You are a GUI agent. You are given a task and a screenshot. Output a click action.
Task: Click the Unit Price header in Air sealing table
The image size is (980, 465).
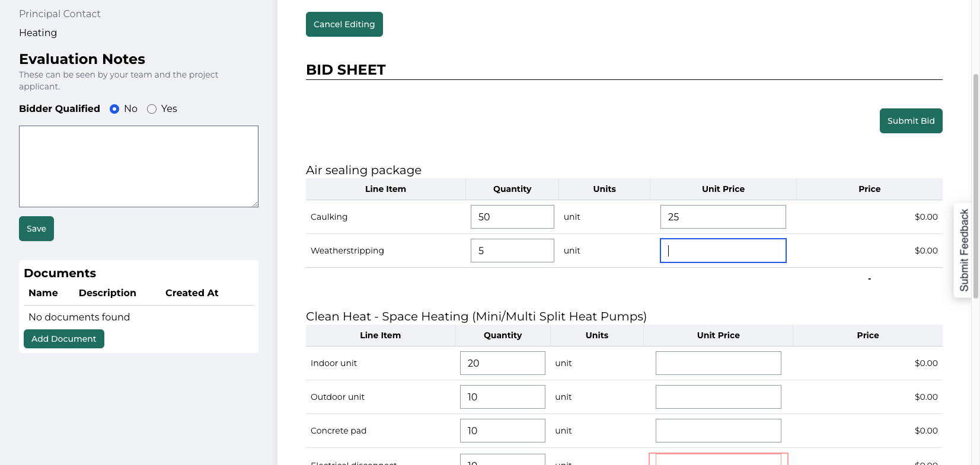pos(723,189)
